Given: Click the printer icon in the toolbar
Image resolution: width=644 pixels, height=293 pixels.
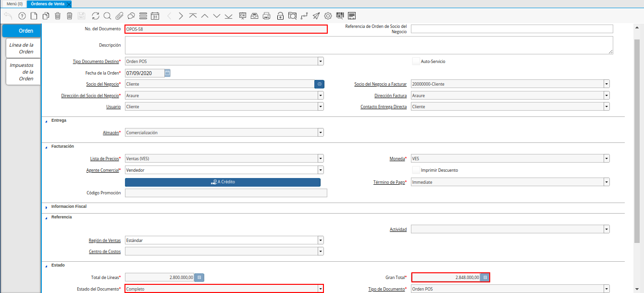Looking at the screenshot, I should pos(267,16).
